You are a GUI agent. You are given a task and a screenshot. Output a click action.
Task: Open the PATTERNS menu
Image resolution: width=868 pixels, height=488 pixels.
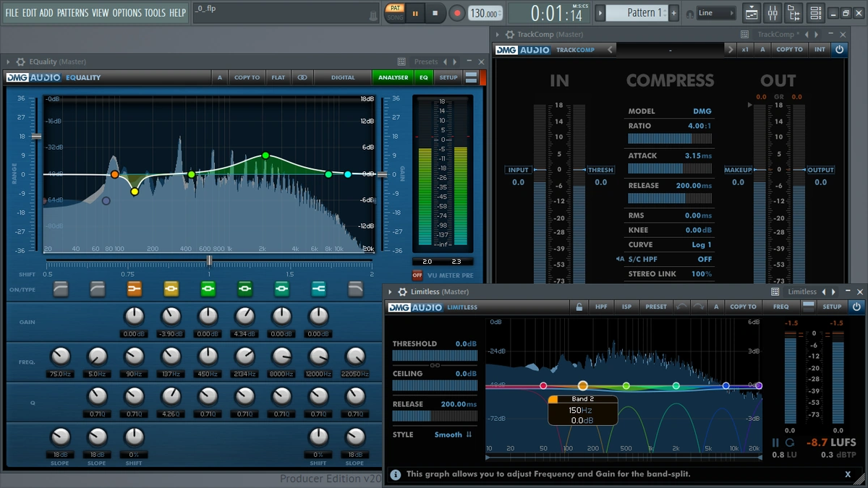72,13
